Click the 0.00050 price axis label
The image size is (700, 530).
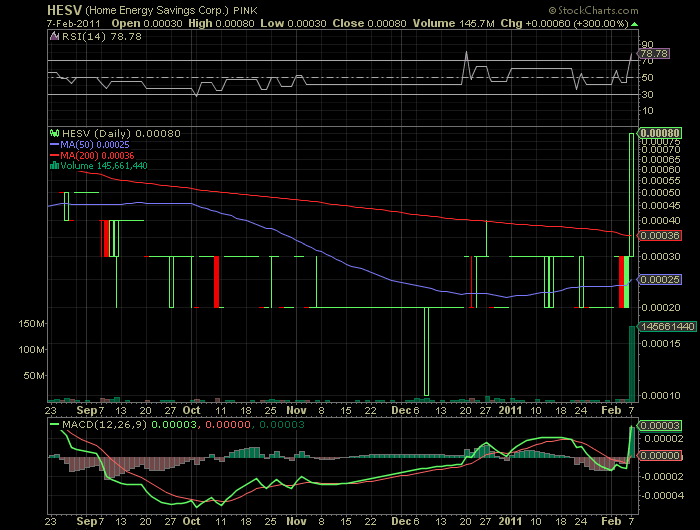click(x=661, y=192)
